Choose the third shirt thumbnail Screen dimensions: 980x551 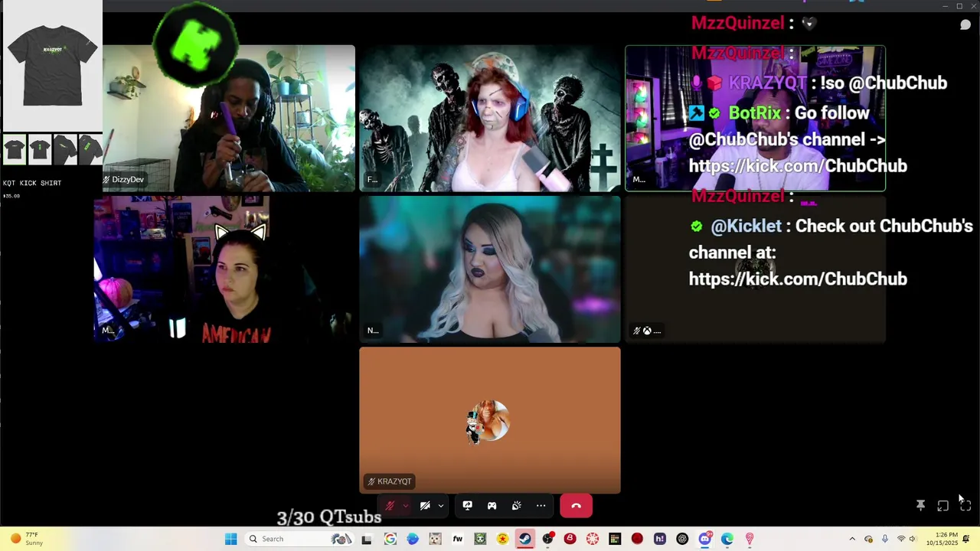point(65,149)
